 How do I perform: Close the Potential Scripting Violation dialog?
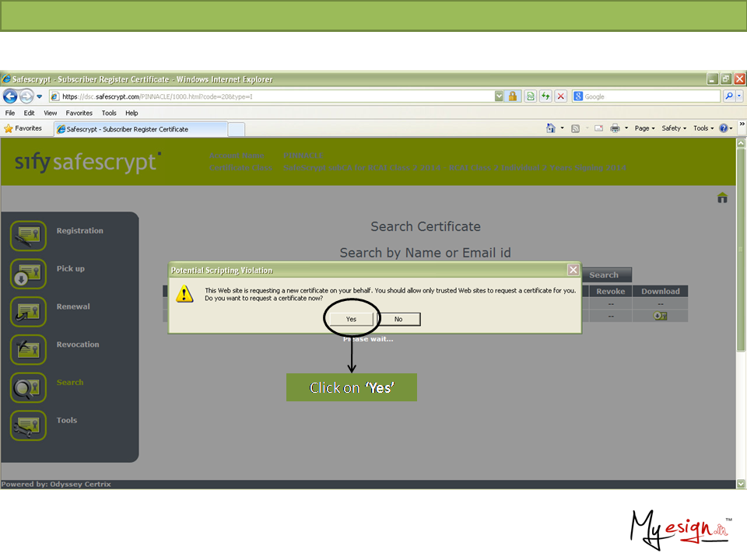pos(573,270)
